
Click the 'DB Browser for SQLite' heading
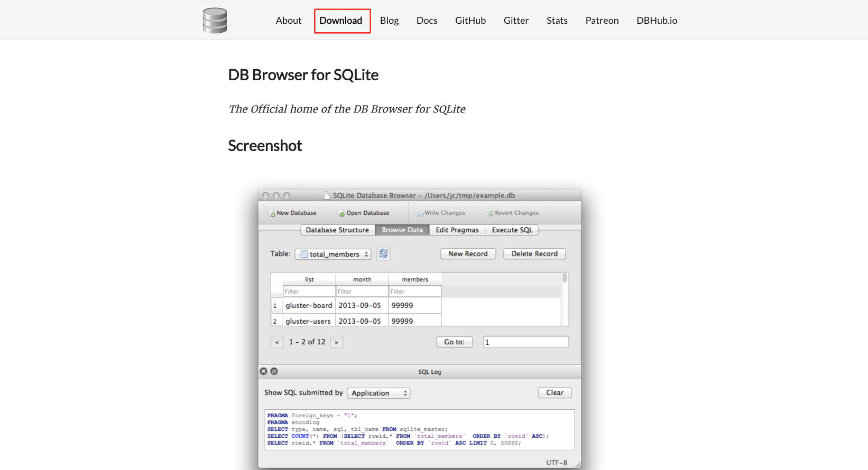coord(303,75)
